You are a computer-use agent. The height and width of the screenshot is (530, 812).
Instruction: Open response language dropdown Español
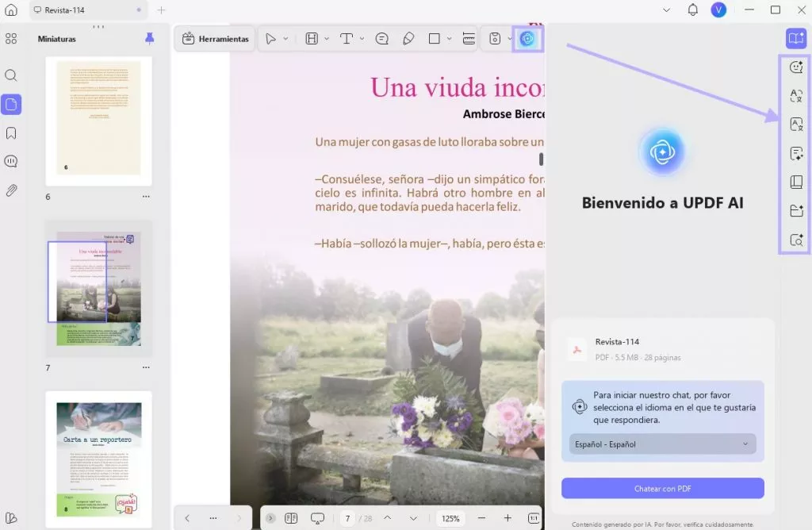coord(662,444)
